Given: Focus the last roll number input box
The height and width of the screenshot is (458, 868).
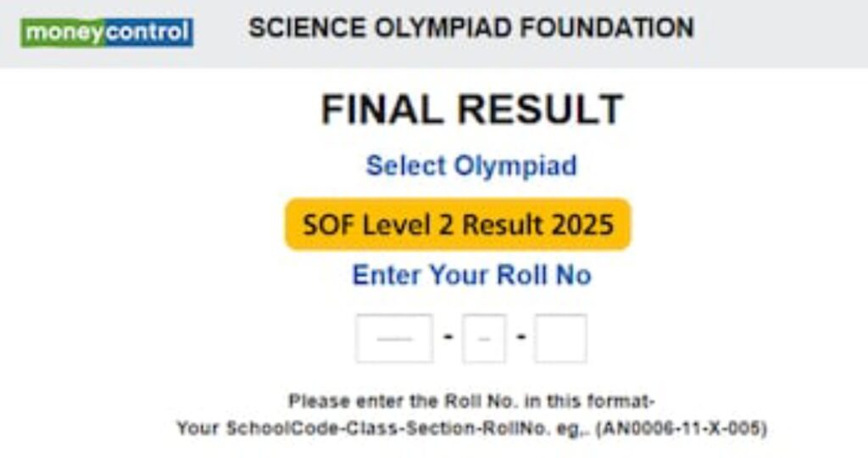Looking at the screenshot, I should click(560, 338).
